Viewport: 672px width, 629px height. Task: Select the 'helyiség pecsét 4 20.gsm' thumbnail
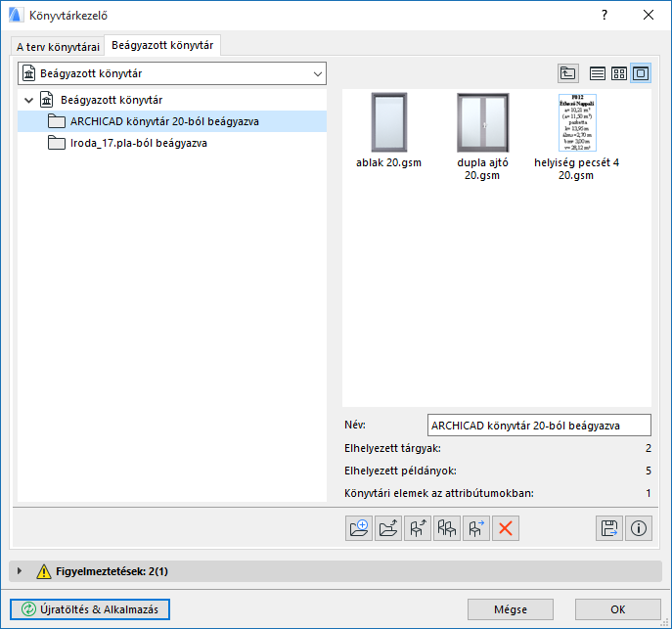coord(577,122)
